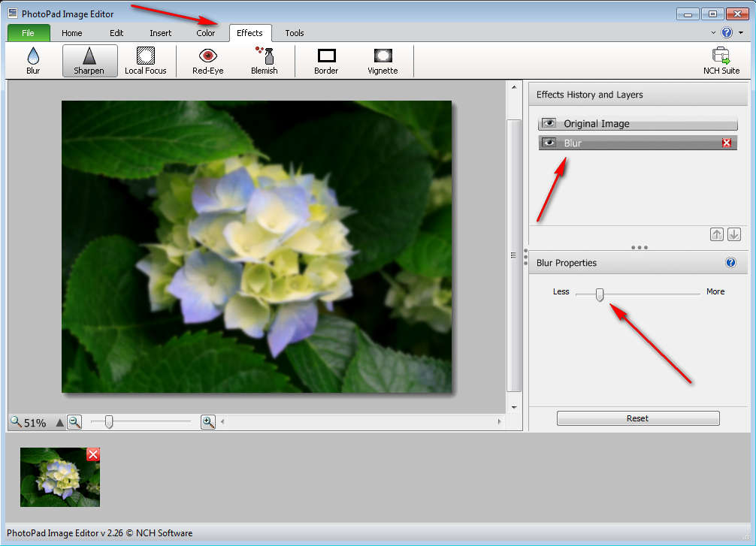Select the Blur layer row
Screen dimensions: 756x546
638,143
